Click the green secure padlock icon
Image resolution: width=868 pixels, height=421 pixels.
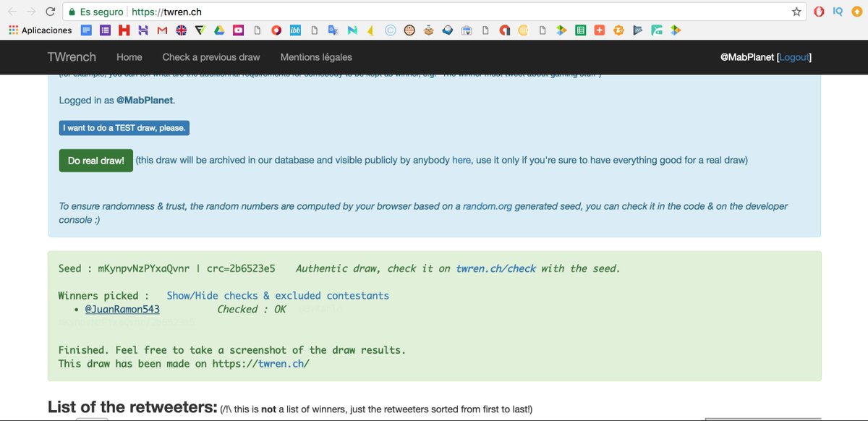coord(71,12)
